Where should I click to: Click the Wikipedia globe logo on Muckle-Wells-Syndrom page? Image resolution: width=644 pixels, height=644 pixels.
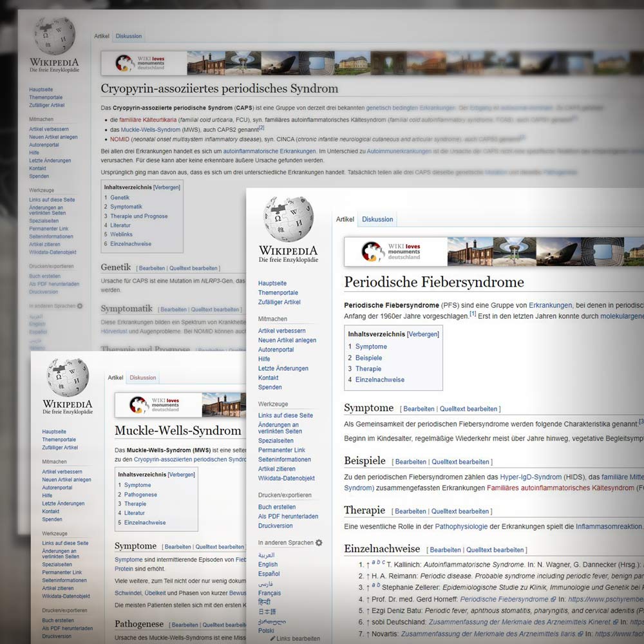[68, 377]
